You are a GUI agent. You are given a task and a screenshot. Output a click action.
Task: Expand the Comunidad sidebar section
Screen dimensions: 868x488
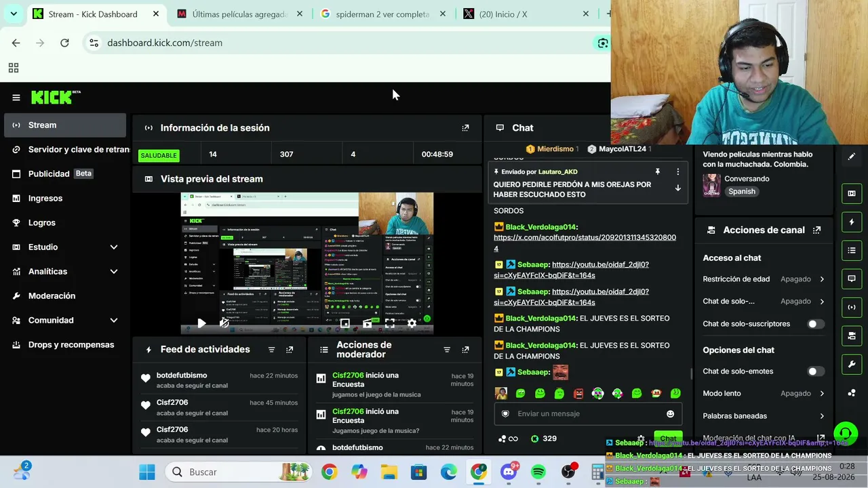(113, 321)
